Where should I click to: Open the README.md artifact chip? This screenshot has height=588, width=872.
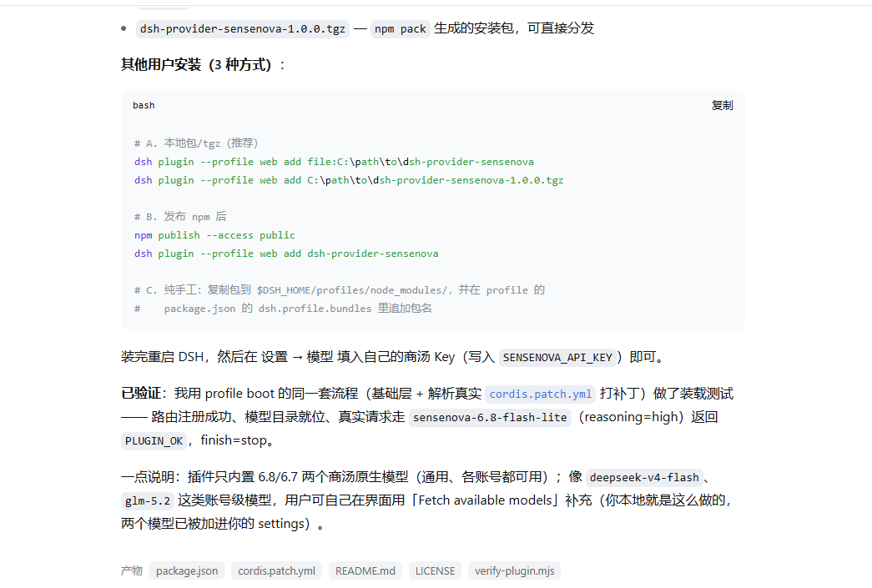click(x=365, y=570)
